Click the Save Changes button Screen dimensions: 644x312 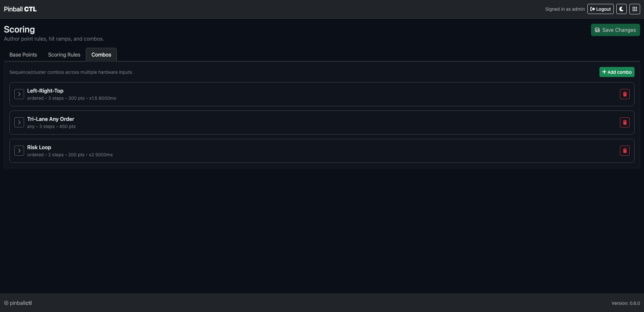(615, 30)
